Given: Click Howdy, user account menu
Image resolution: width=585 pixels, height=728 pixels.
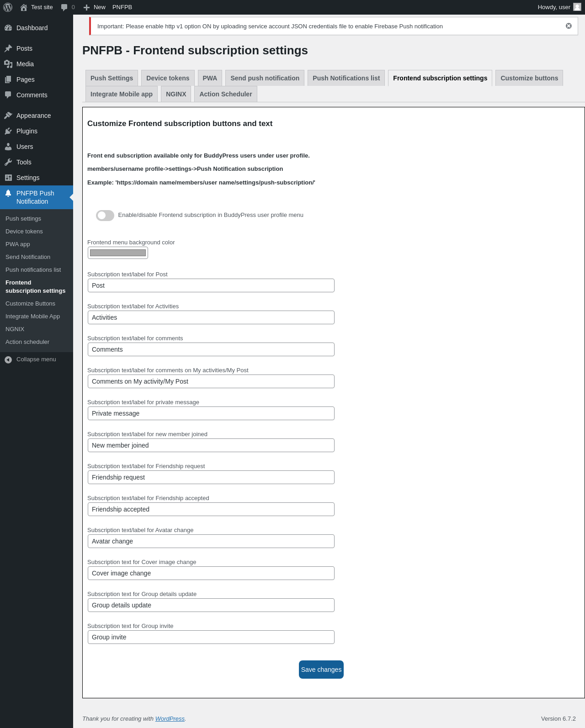Looking at the screenshot, I should pyautogui.click(x=559, y=7).
